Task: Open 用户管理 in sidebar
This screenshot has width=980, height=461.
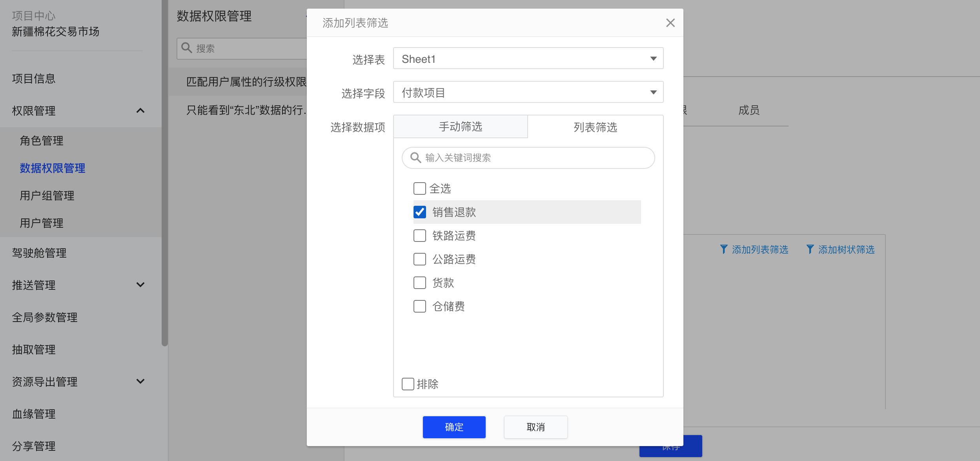Action: pos(42,223)
